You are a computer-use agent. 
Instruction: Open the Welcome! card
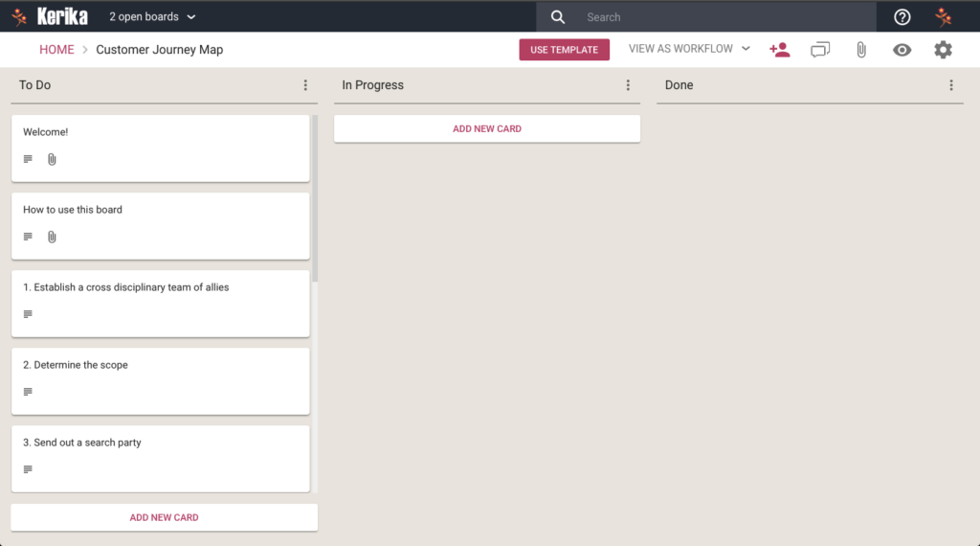(x=161, y=148)
